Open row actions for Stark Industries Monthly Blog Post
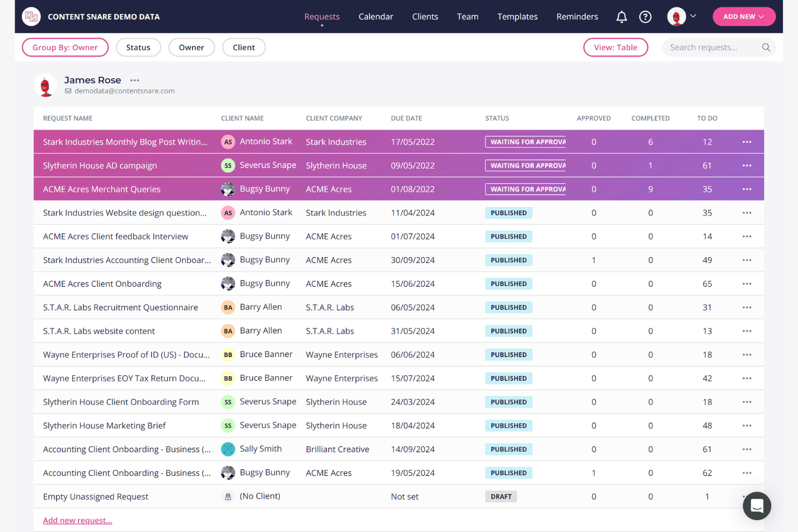Image resolution: width=798 pixels, height=532 pixels. pos(747,141)
